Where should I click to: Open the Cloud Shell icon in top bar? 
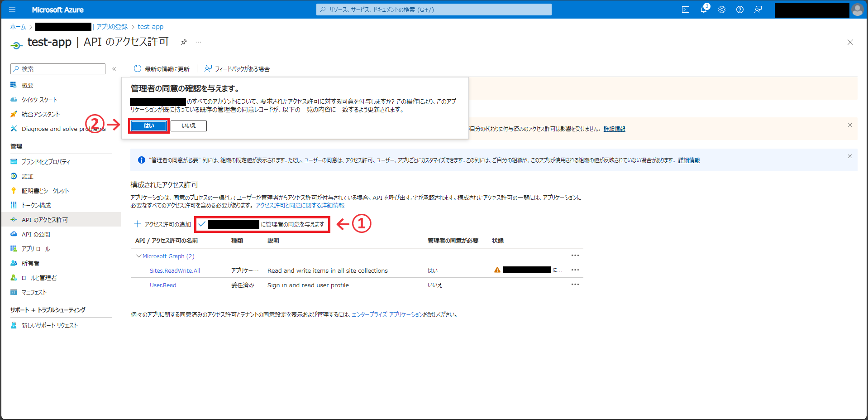[x=686, y=10]
